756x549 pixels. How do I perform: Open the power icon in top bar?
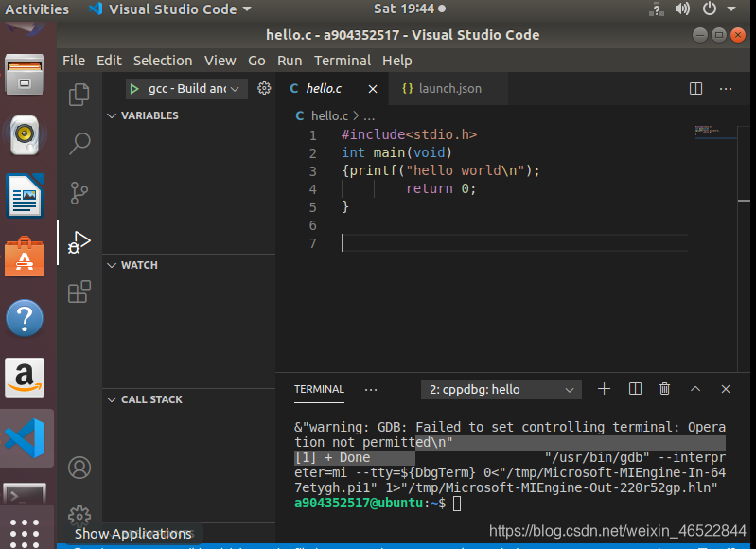709,9
